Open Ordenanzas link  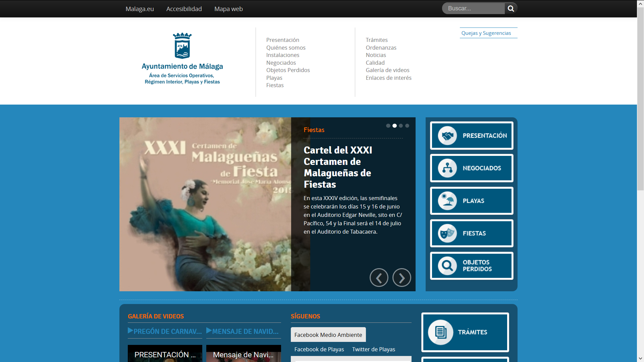(x=381, y=48)
